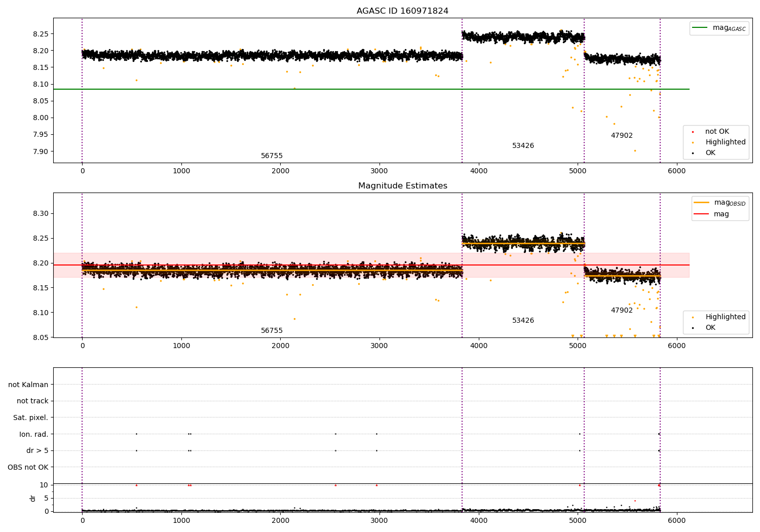Click the green mag AGASC horizontal line
The image size is (760, 532).
coord(371,89)
